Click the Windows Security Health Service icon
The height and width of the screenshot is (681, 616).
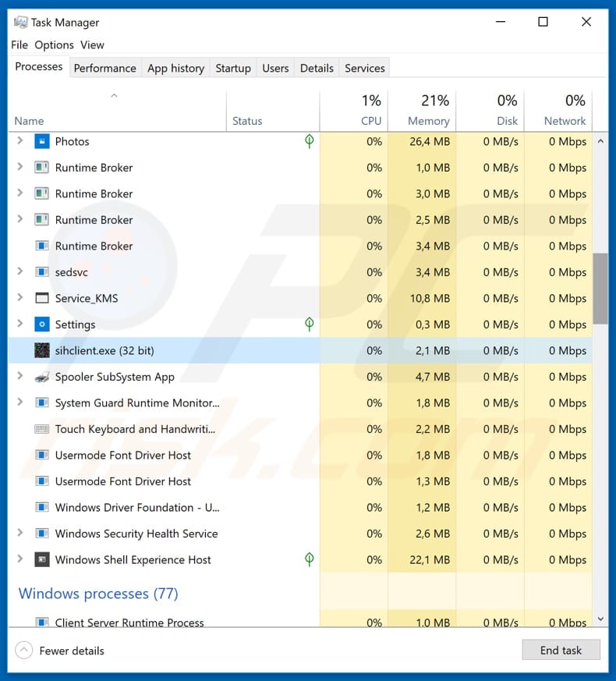tap(41, 534)
